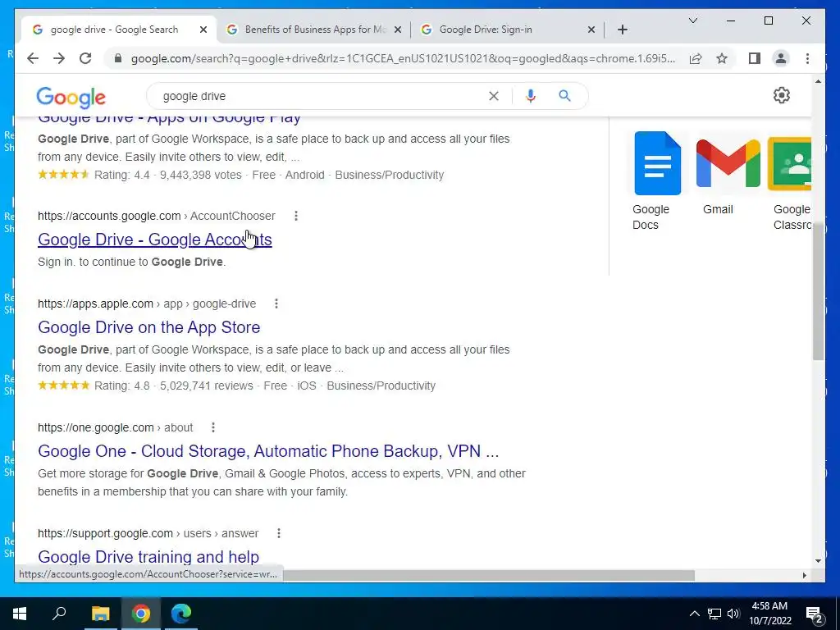Click scrollbar down arrow
The width and height of the screenshot is (840, 630).
pos(818,561)
